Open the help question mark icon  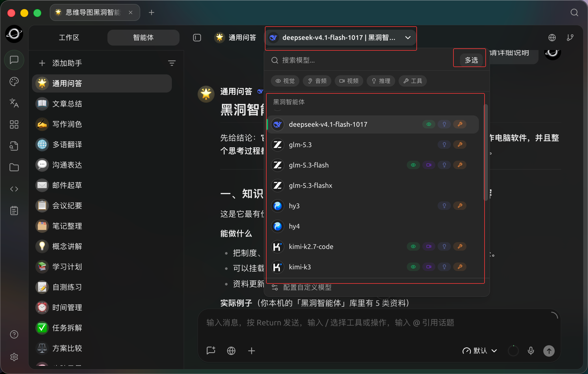pyautogui.click(x=14, y=335)
